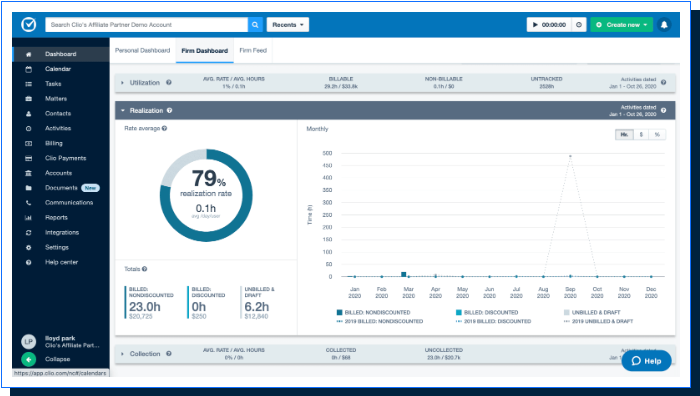The width and height of the screenshot is (700, 396).
Task: Click the Documents folder icon
Action: [29, 188]
